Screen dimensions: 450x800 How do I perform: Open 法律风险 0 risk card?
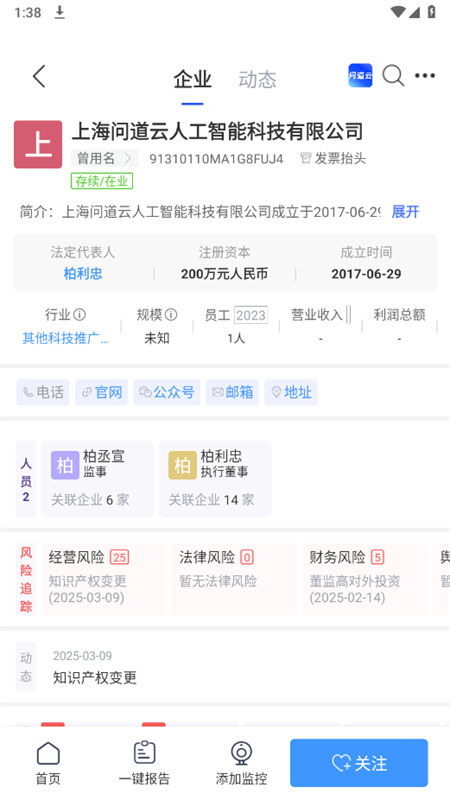pyautogui.click(x=234, y=579)
